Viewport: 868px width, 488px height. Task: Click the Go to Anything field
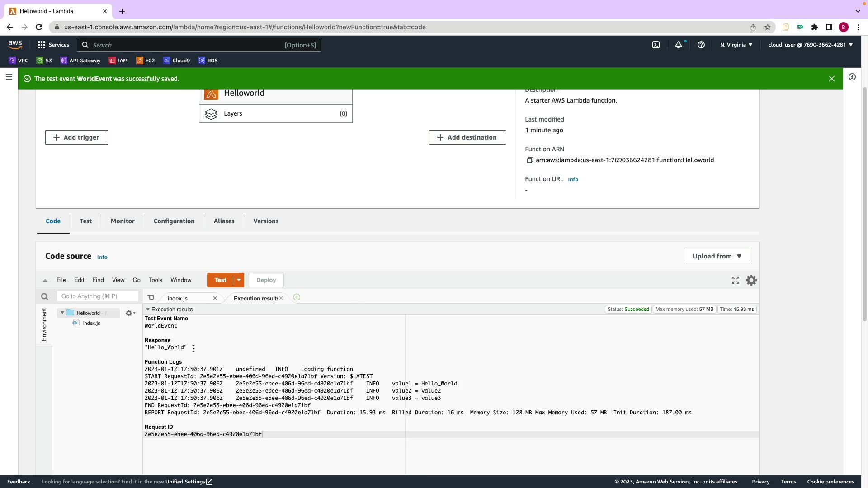coord(98,296)
